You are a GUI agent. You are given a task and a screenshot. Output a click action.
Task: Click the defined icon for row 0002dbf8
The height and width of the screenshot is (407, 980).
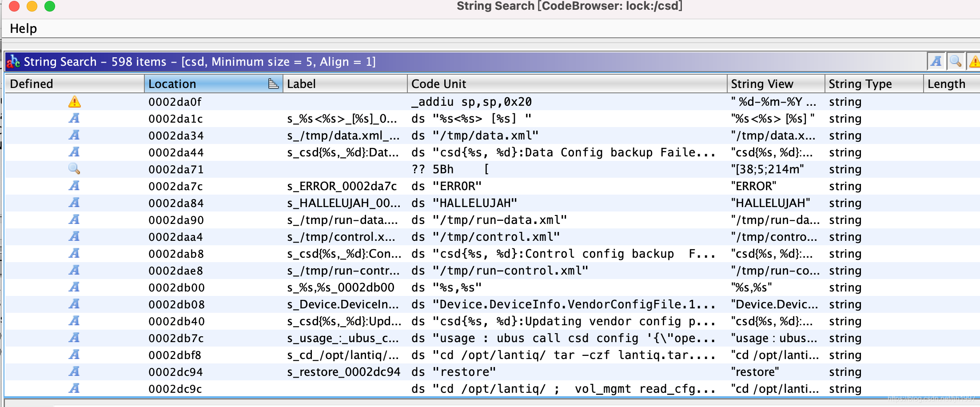pyautogui.click(x=74, y=355)
